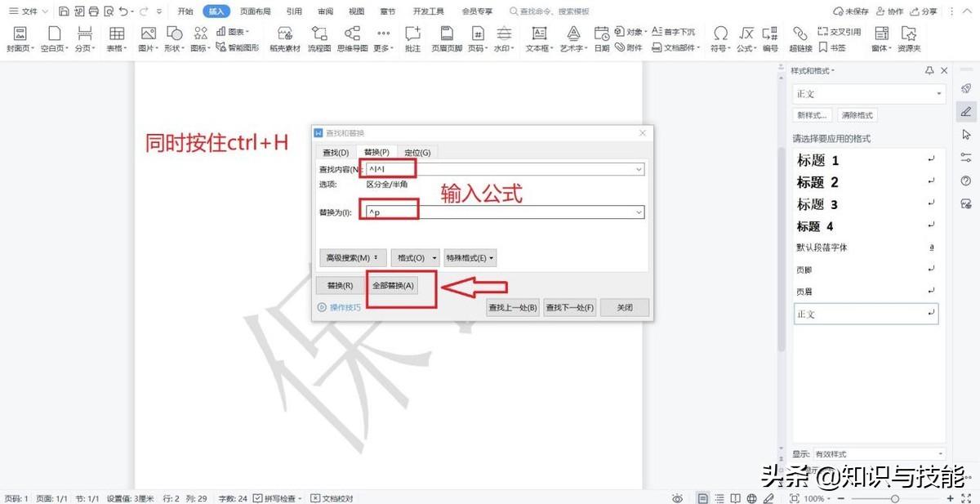Screen dimensions: 980x504
Task: Open the 图片 picture insert tool
Action: click(x=147, y=37)
